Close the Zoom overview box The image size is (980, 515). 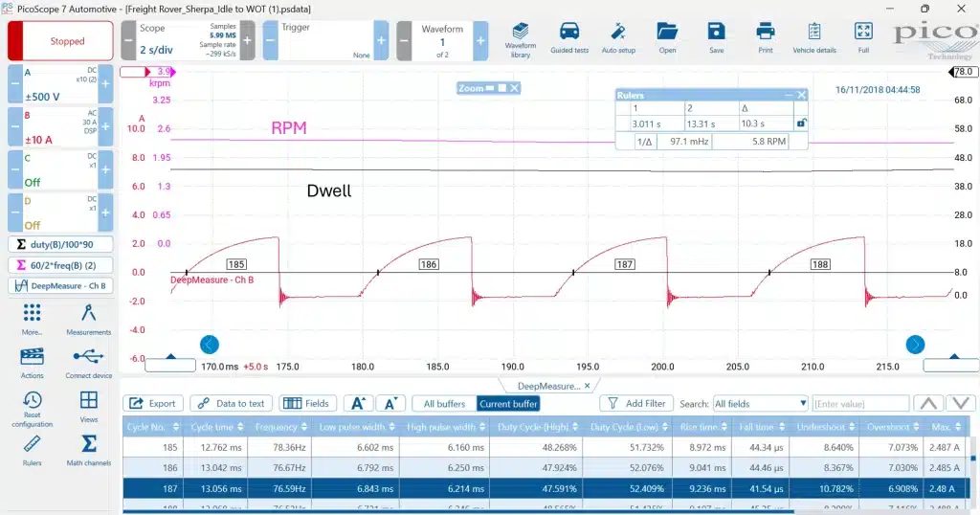click(x=514, y=88)
